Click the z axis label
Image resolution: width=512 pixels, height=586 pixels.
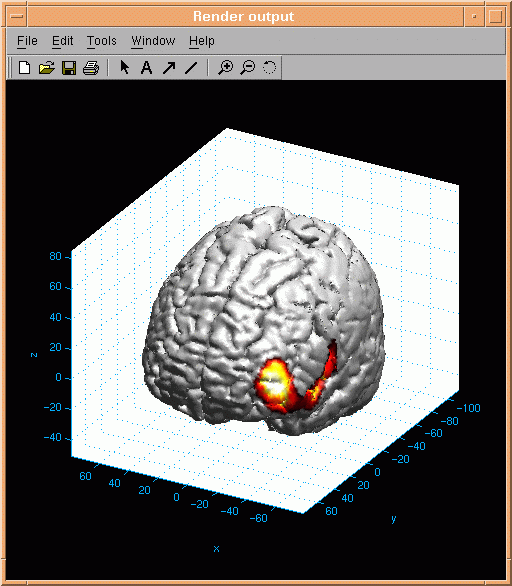(x=34, y=355)
